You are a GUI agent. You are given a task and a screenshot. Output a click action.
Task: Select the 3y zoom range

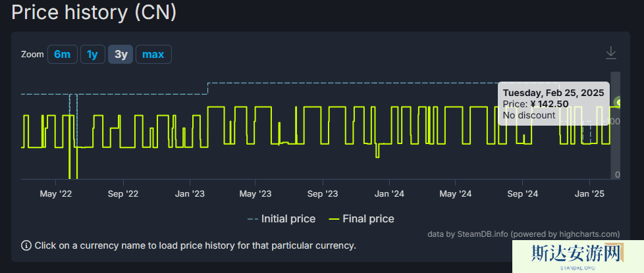pyautogui.click(x=121, y=54)
